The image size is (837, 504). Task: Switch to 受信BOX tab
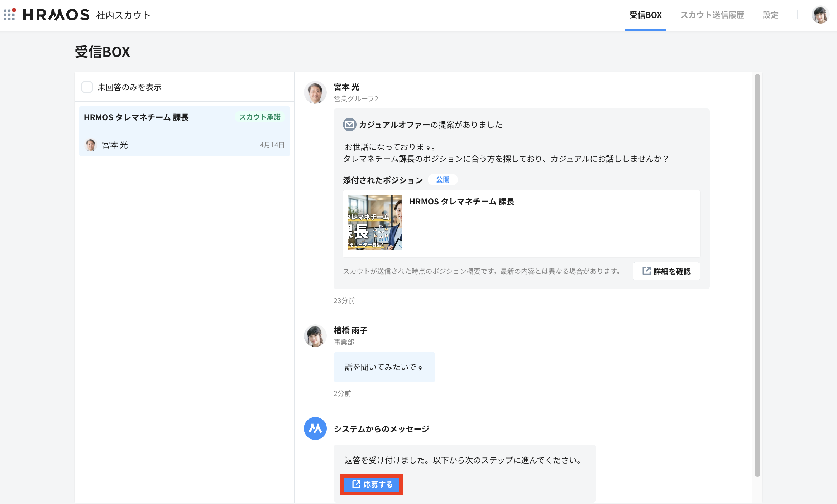click(645, 15)
